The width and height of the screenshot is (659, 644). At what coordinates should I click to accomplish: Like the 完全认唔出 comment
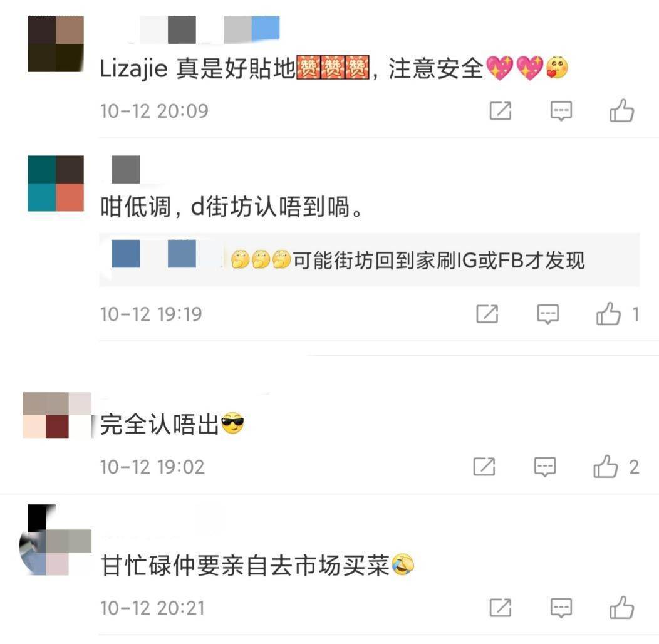coord(606,467)
